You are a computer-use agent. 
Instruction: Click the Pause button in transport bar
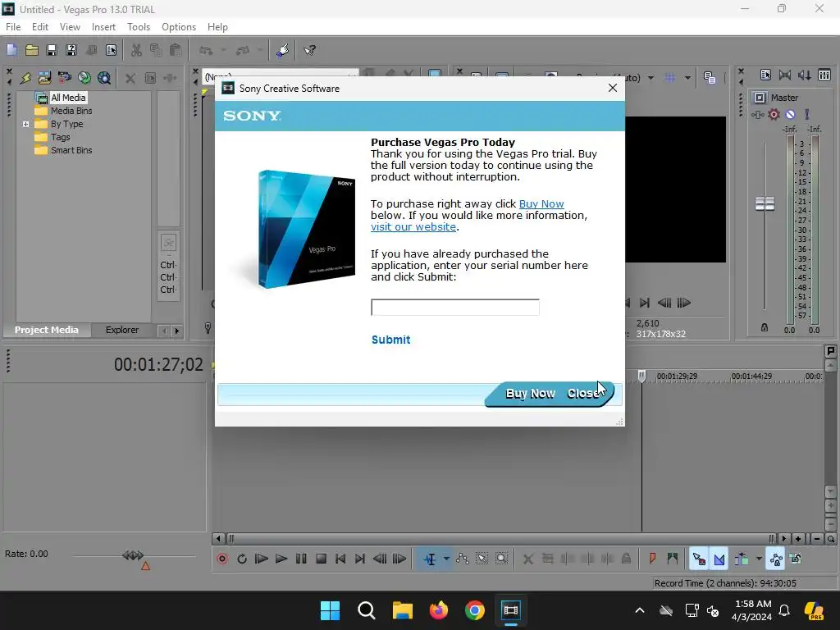pyautogui.click(x=301, y=559)
